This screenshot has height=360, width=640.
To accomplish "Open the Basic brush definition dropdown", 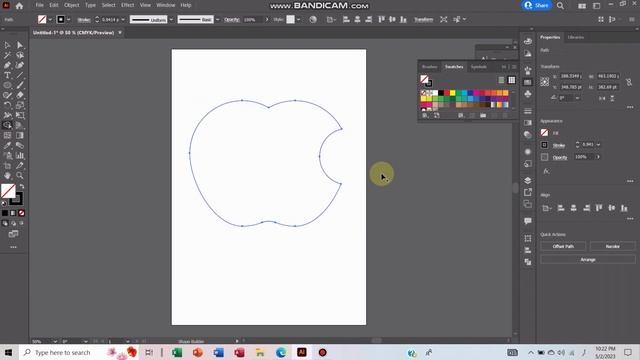I will click(x=217, y=20).
